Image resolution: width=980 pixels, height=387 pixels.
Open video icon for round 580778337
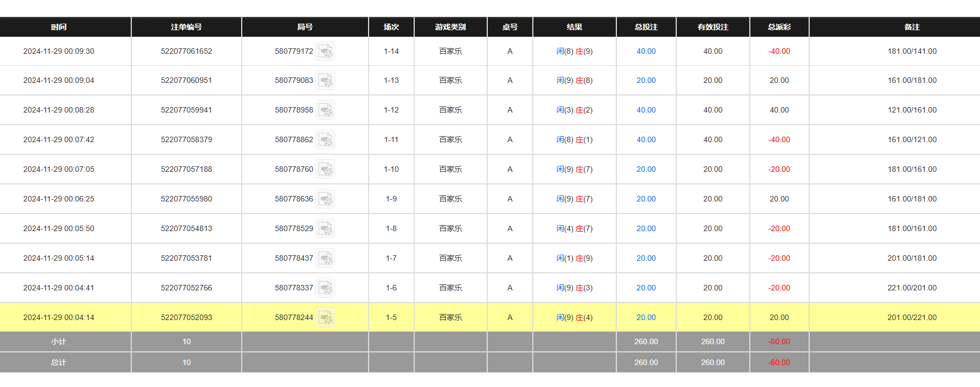click(325, 288)
